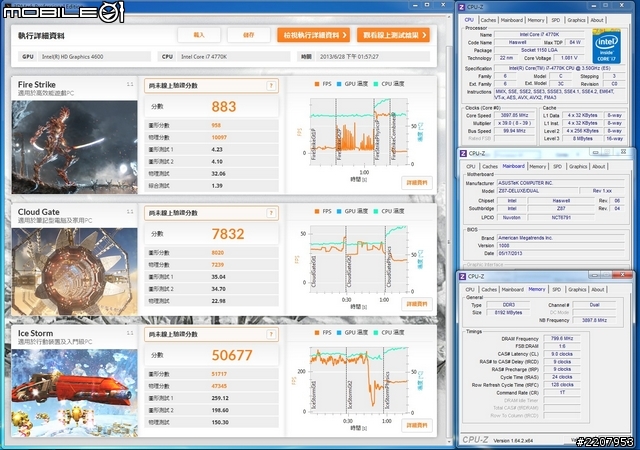640x450 pixels.
Task: Select SPD tab in the Mainboard CPU-Z window
Action: pos(558,167)
